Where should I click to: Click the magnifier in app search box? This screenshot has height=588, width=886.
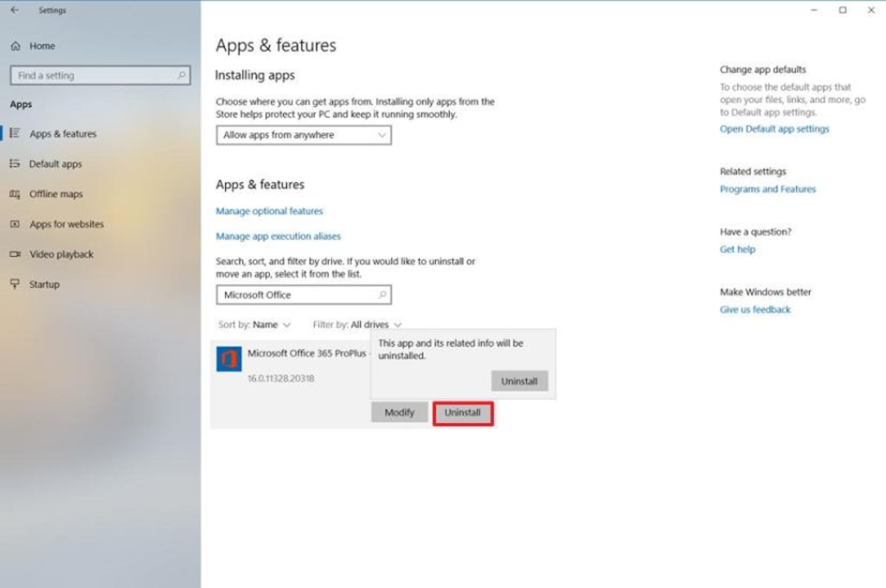pyautogui.click(x=383, y=294)
